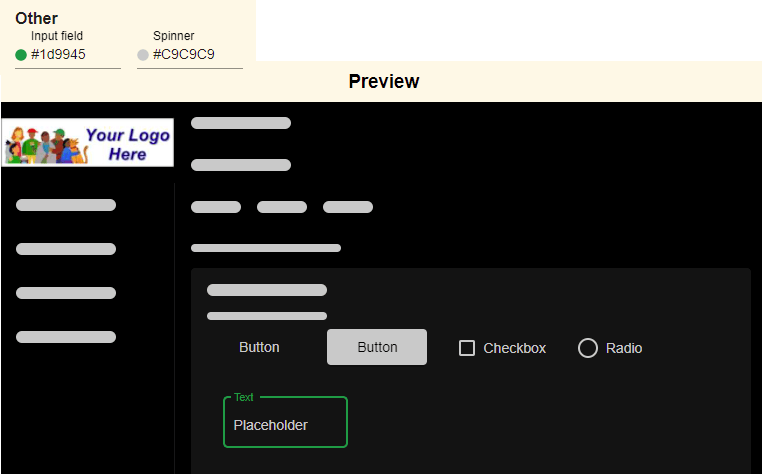
Task: Click the topmost placeholder bar right of logo
Action: pos(241,123)
